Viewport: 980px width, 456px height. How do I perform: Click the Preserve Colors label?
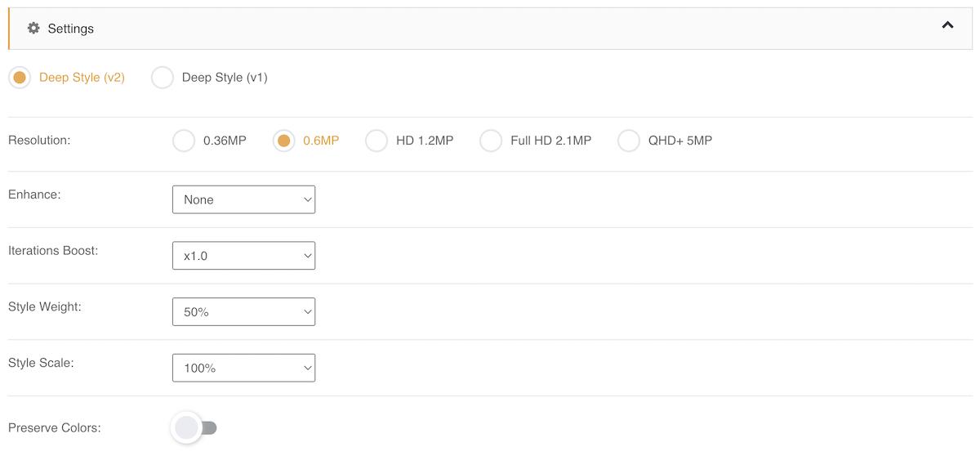pyautogui.click(x=55, y=427)
